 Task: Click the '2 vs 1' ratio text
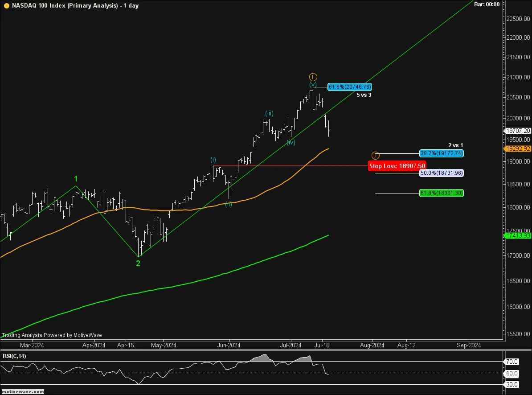(456, 145)
